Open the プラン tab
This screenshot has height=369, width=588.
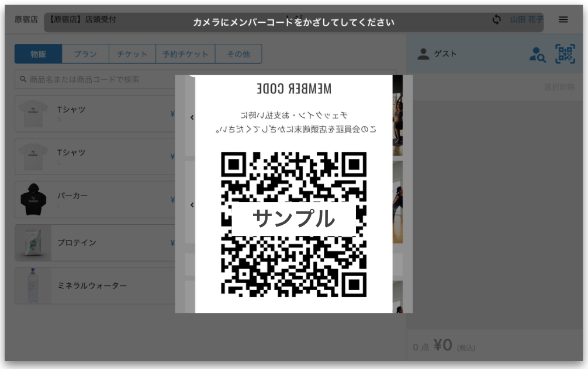point(85,54)
